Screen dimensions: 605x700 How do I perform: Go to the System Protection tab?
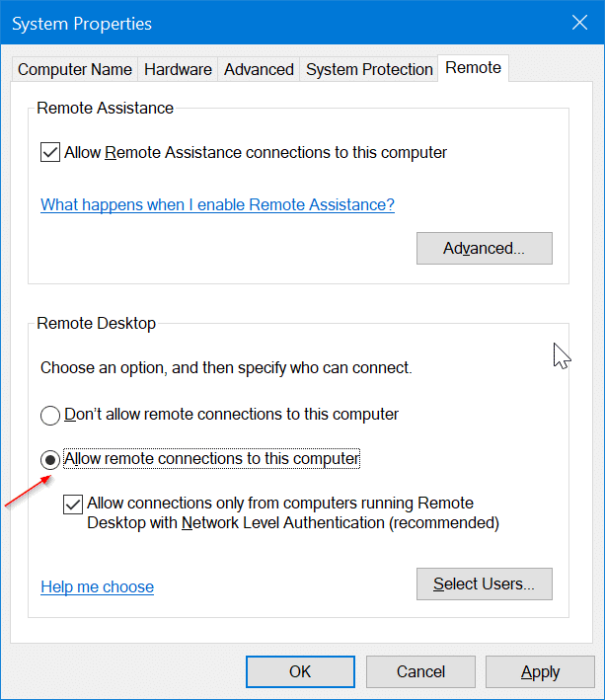369,69
